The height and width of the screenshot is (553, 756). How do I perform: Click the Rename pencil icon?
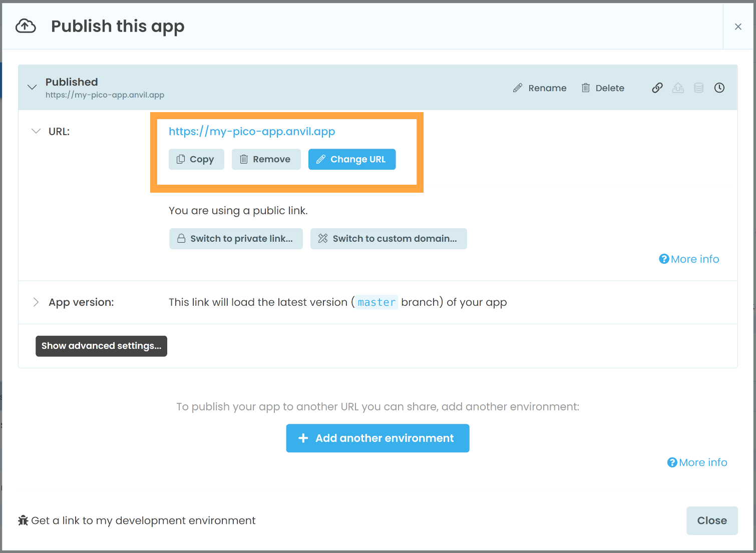518,88
